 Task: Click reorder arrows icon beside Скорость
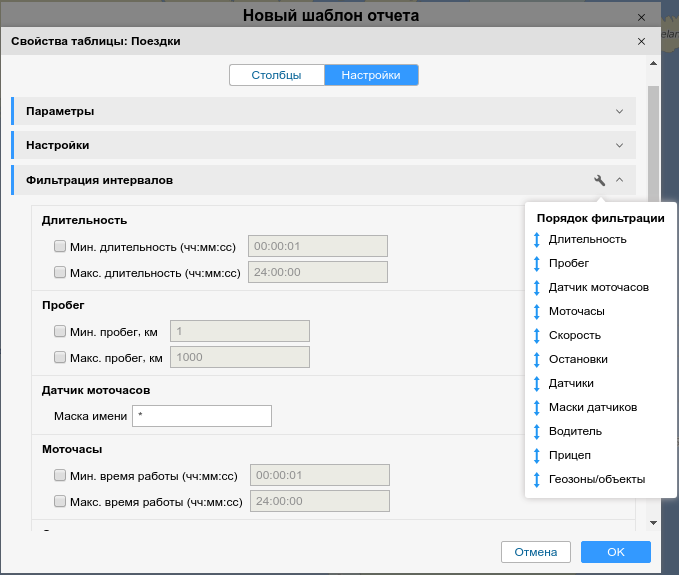coord(536,336)
